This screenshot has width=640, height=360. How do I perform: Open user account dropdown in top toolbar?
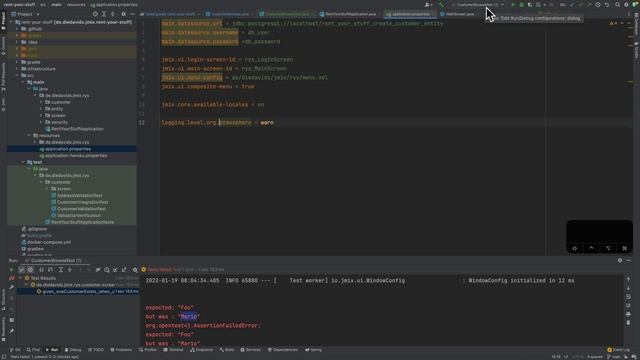coord(429,4)
